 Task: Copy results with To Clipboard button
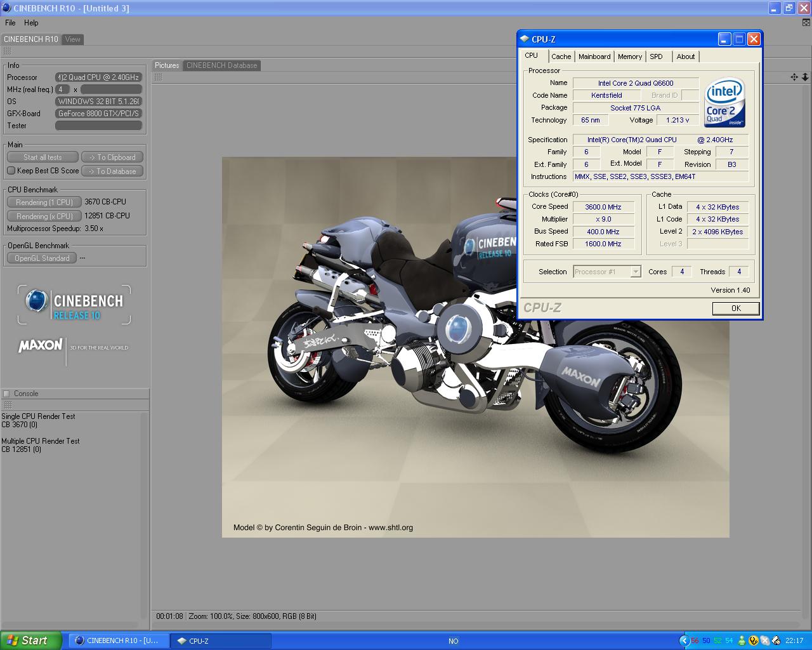pyautogui.click(x=112, y=157)
